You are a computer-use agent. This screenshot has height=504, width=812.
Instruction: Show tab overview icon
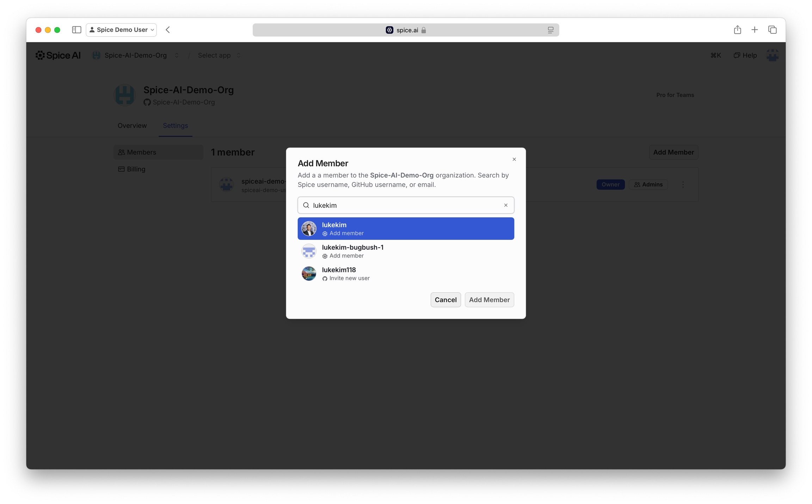pos(772,30)
